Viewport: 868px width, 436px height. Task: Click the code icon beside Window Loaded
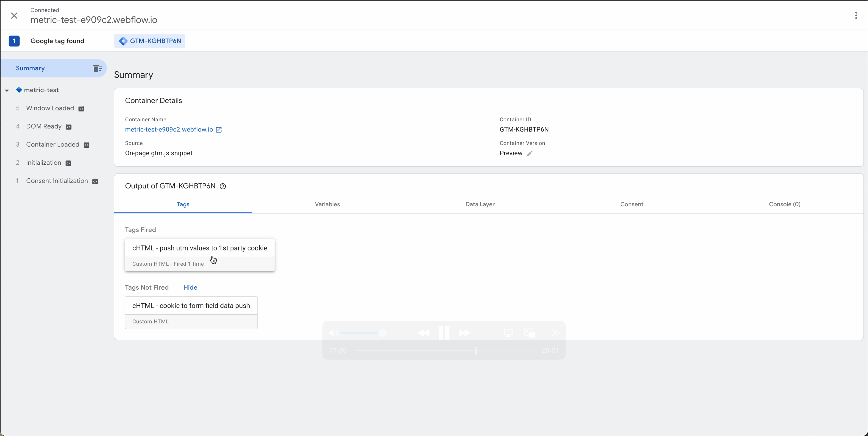tap(81, 109)
